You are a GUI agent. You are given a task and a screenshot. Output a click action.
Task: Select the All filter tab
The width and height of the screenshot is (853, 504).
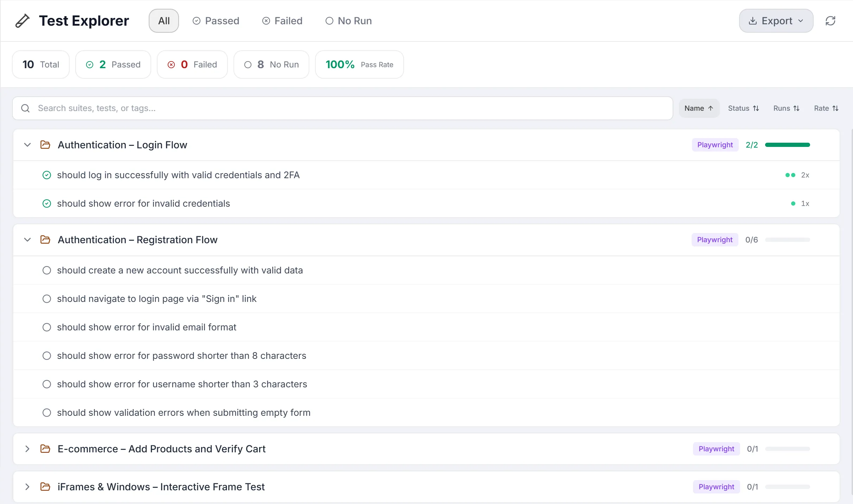164,21
